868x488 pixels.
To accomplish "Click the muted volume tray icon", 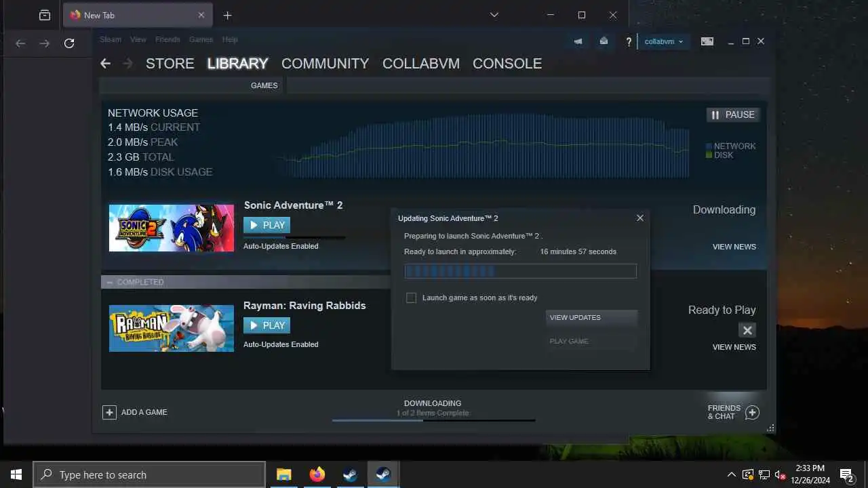I will pos(781,474).
